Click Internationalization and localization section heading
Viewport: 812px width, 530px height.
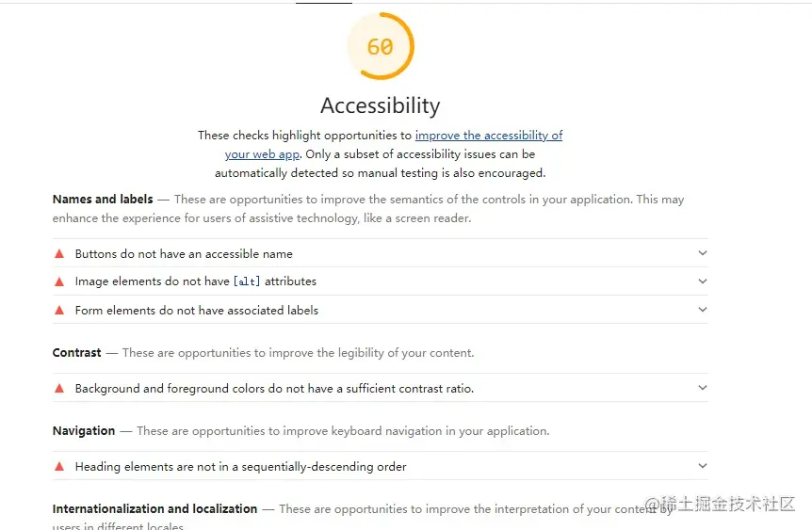[154, 509]
